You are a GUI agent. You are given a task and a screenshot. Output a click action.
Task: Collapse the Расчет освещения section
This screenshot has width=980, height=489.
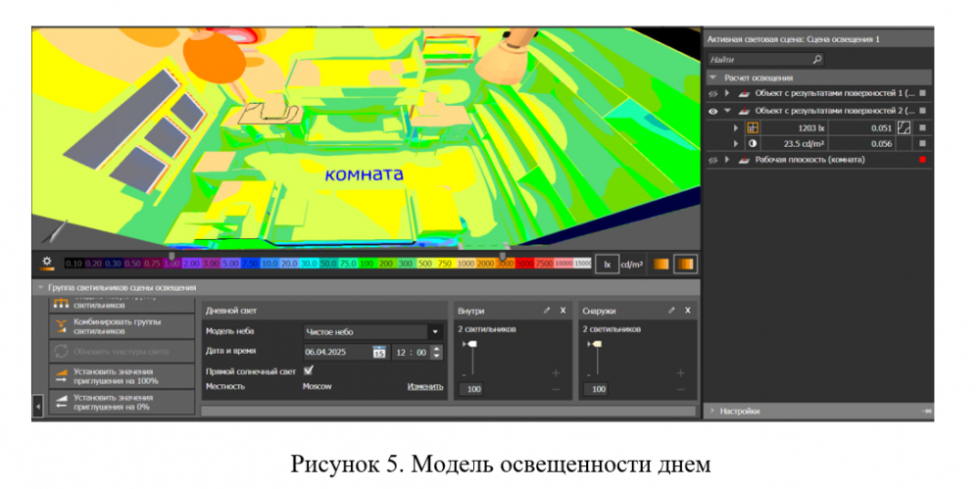pyautogui.click(x=713, y=77)
